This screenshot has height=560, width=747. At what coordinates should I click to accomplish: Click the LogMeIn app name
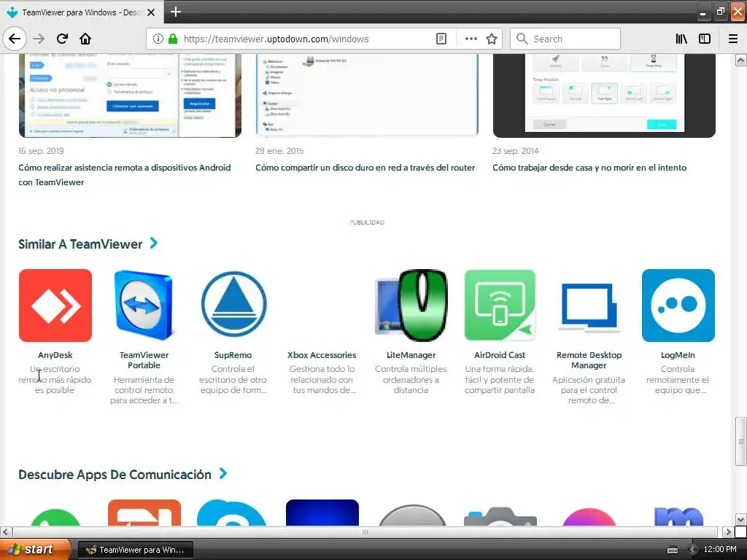678,355
